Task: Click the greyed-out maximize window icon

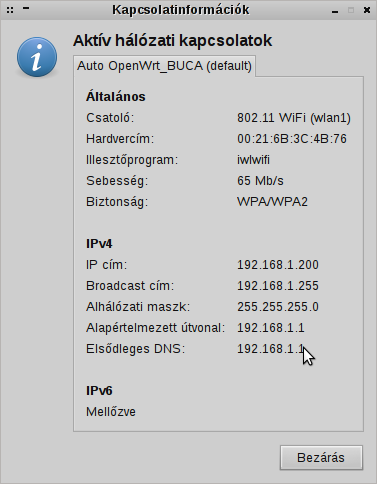Action: [351, 10]
